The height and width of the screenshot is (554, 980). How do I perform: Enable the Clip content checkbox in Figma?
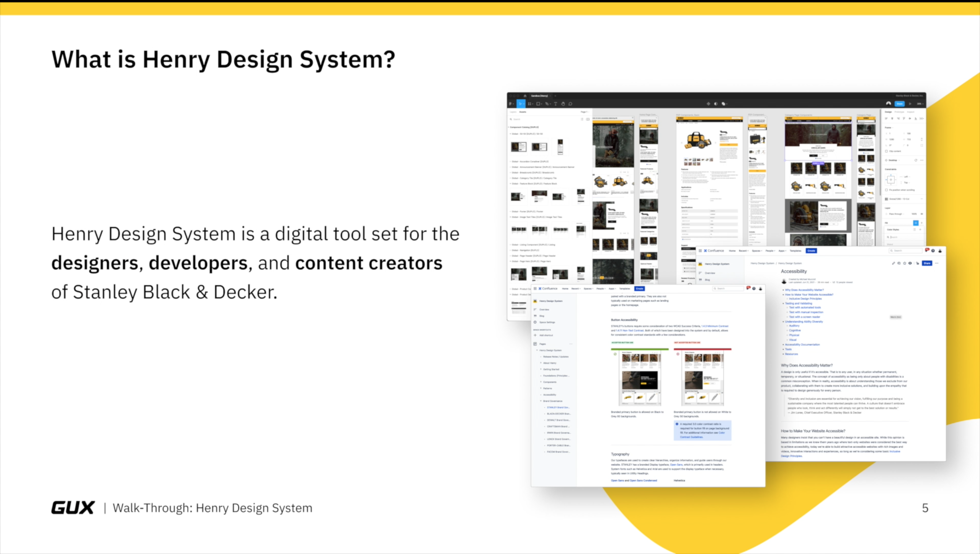pyautogui.click(x=887, y=151)
